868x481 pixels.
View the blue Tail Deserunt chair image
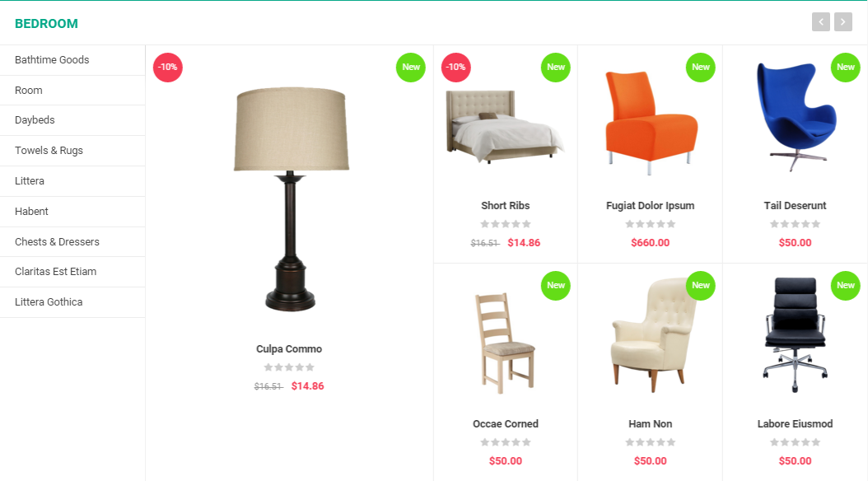tap(796, 117)
